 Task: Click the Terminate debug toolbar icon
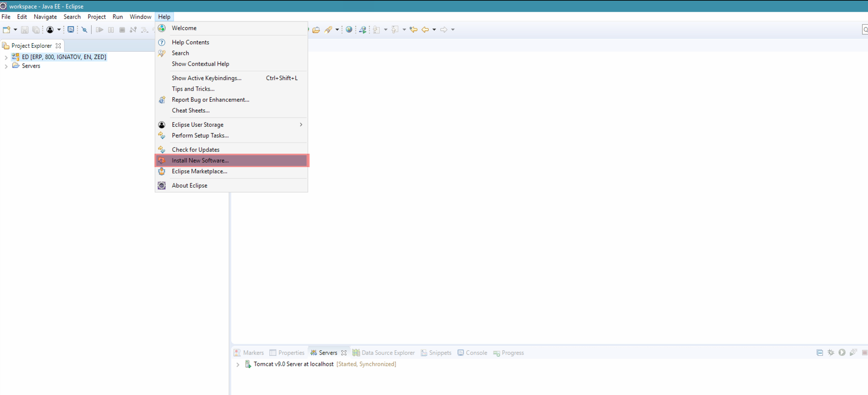[122, 30]
